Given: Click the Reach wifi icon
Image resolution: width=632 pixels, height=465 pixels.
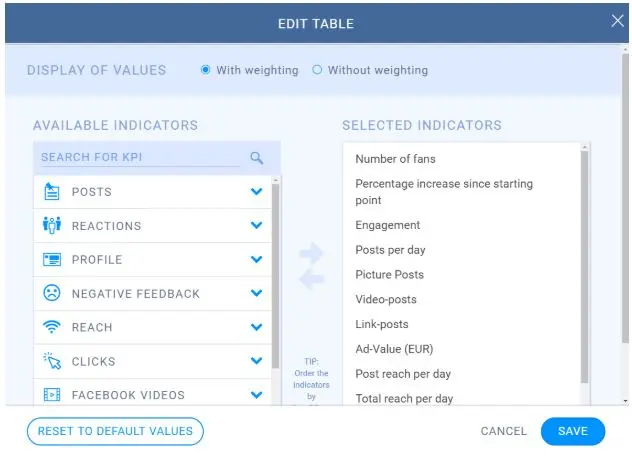Looking at the screenshot, I should (x=52, y=328).
